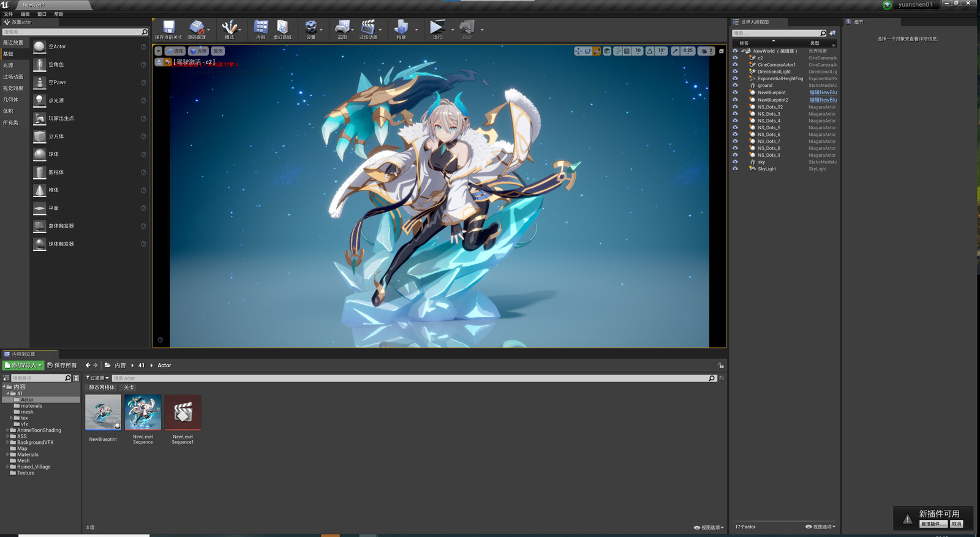Toggle visibility of SkyLight actor

(x=735, y=169)
